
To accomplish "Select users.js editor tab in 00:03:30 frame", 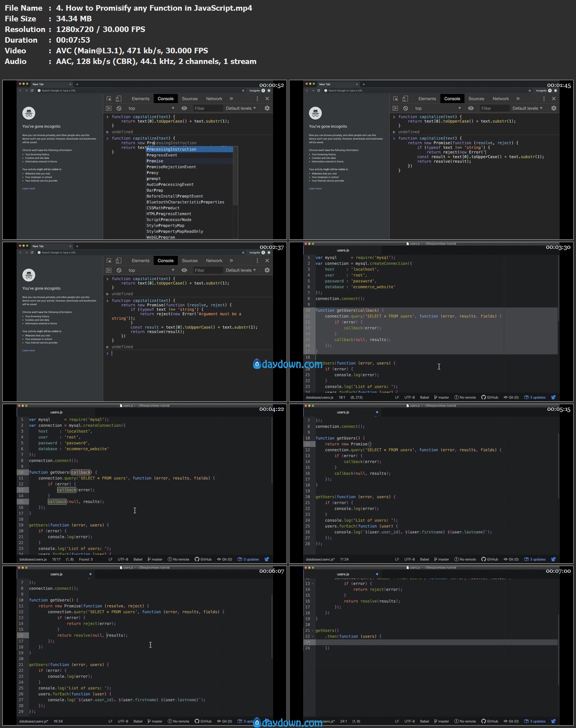I will point(343,250).
